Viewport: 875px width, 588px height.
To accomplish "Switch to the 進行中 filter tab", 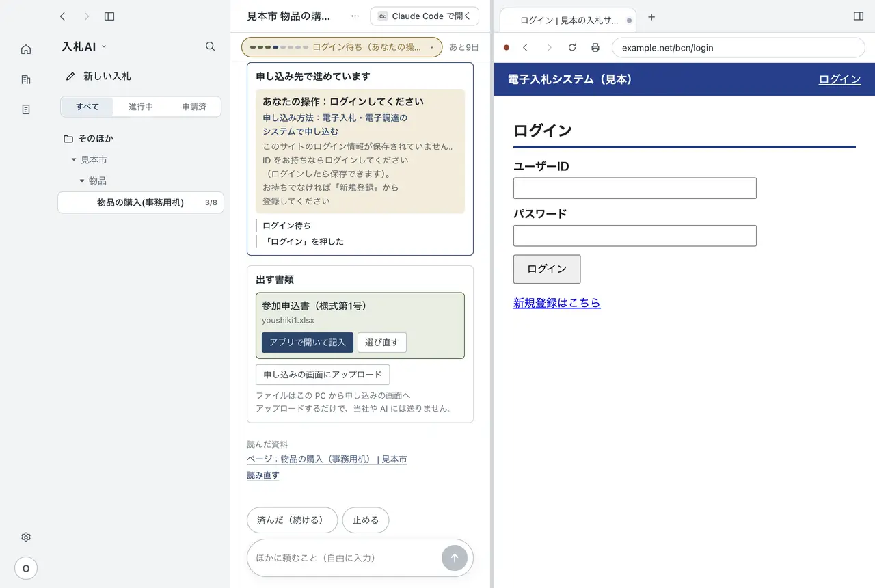I will click(141, 107).
